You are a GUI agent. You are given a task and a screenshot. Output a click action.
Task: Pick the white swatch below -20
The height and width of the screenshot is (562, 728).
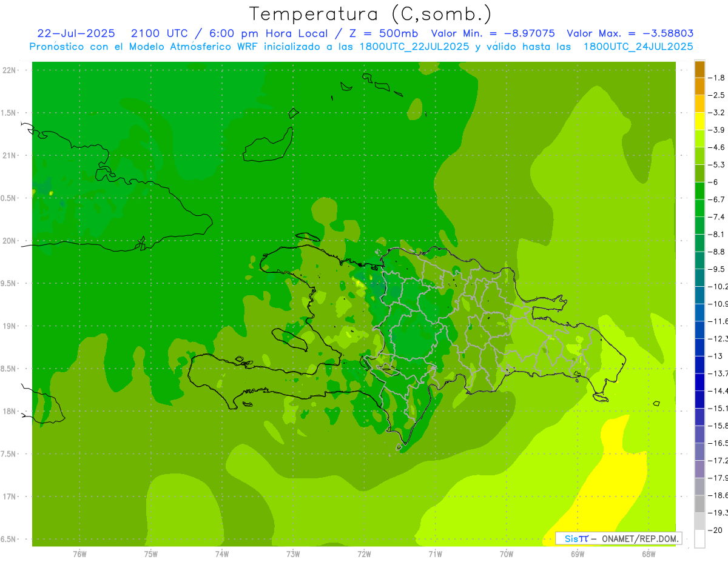pyautogui.click(x=699, y=538)
